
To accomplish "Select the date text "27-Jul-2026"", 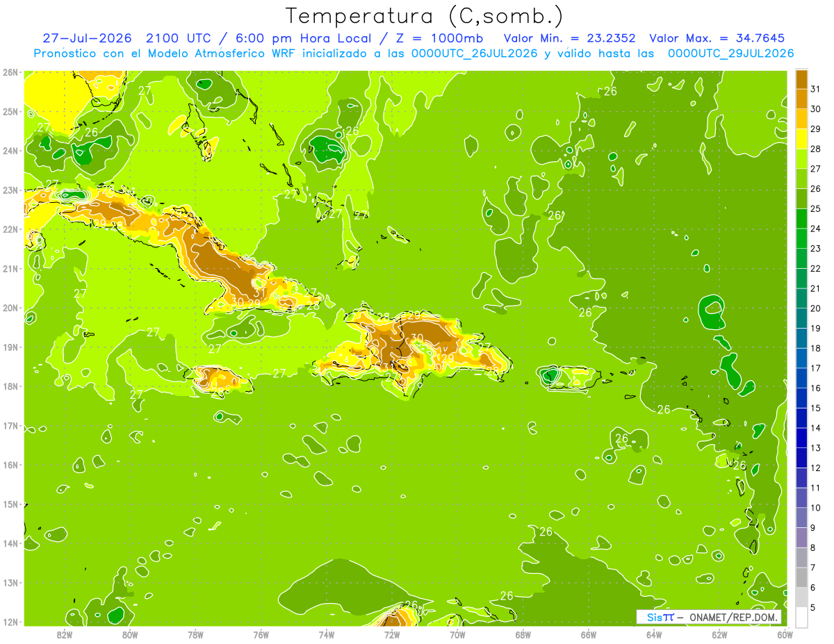I will coord(87,38).
